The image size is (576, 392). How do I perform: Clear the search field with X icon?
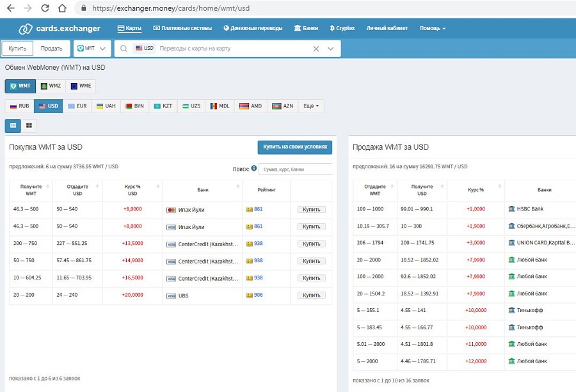tap(316, 49)
